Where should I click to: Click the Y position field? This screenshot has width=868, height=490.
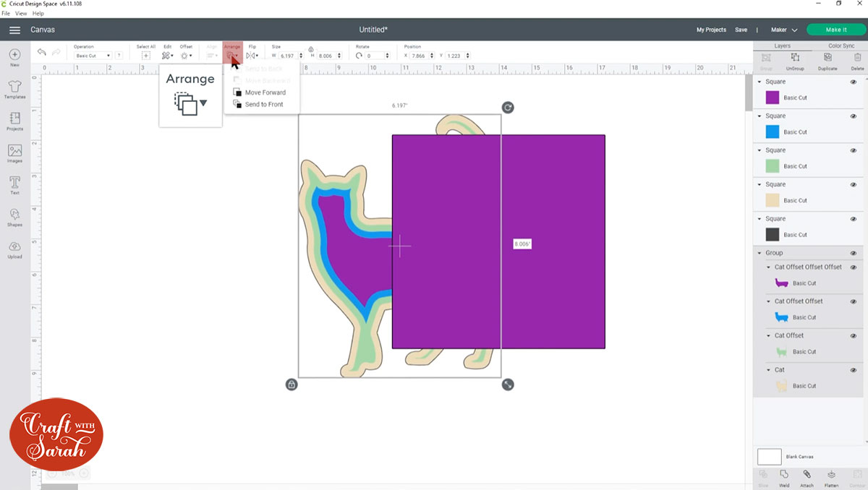pos(459,56)
